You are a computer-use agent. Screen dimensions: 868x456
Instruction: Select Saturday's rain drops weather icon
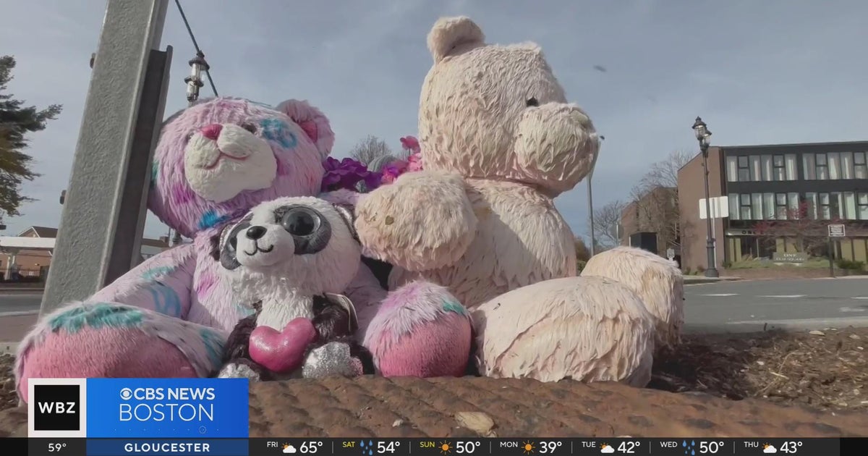(365, 448)
